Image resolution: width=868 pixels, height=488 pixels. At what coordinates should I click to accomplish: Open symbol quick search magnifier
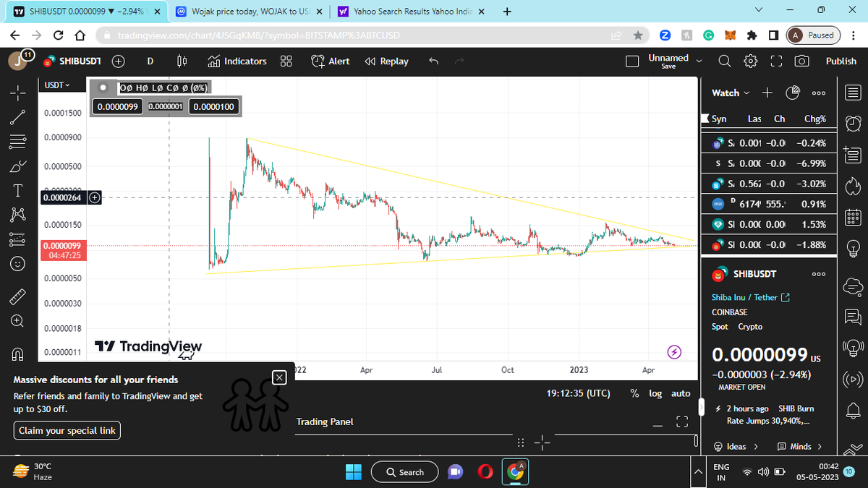point(725,61)
